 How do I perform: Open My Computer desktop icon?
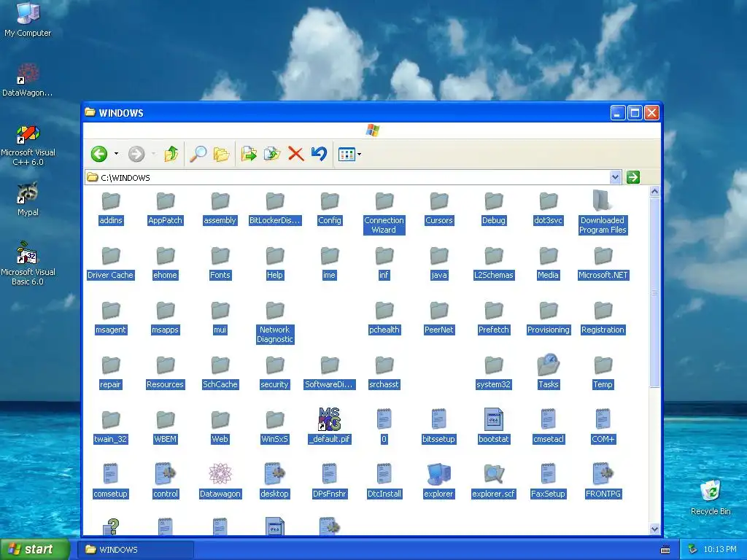tap(28, 19)
